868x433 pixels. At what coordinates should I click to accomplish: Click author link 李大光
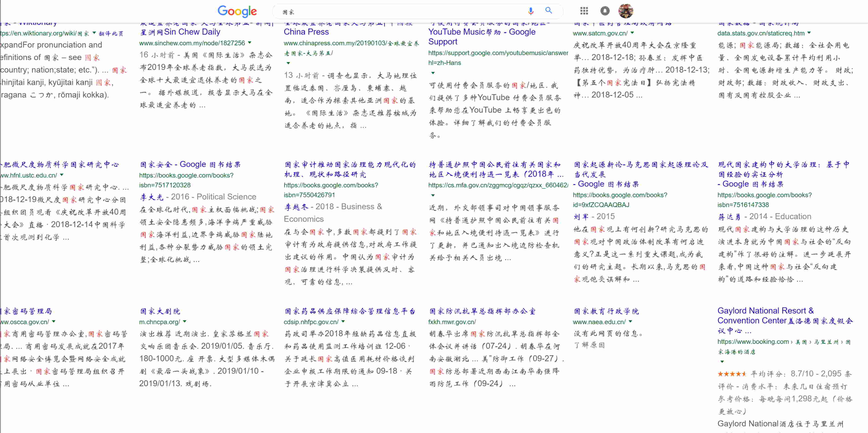152,197
